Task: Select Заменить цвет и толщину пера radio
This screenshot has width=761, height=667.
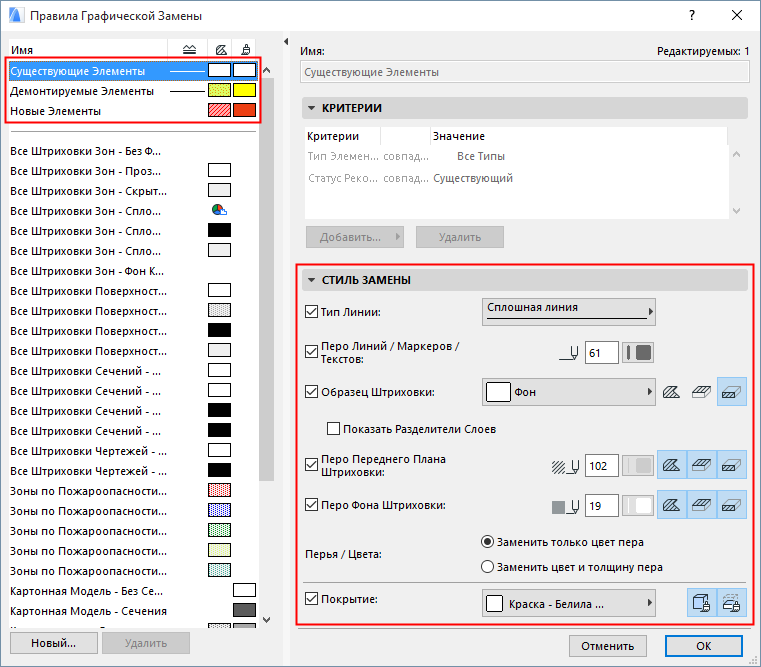Action: [487, 567]
